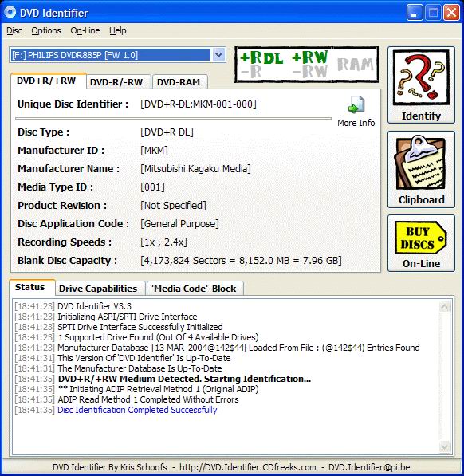This screenshot has width=464, height=476.
Task: Click the DVD.Identifier.CDfreaks.com link in the footer
Action: click(248, 467)
